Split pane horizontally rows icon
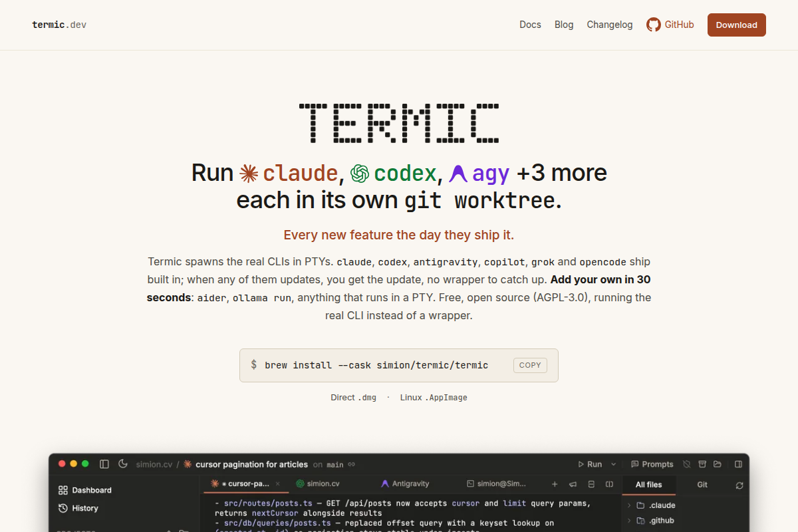This screenshot has height=532, width=798. coord(591,484)
